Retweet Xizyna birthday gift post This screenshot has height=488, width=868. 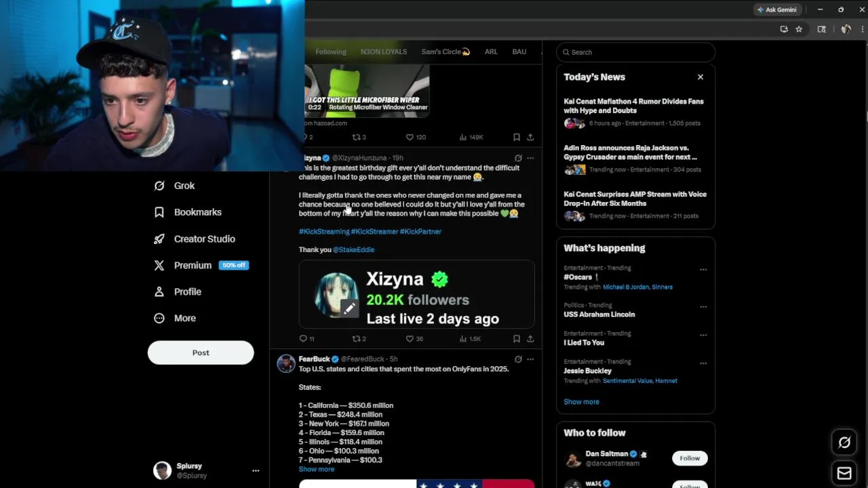[359, 338]
